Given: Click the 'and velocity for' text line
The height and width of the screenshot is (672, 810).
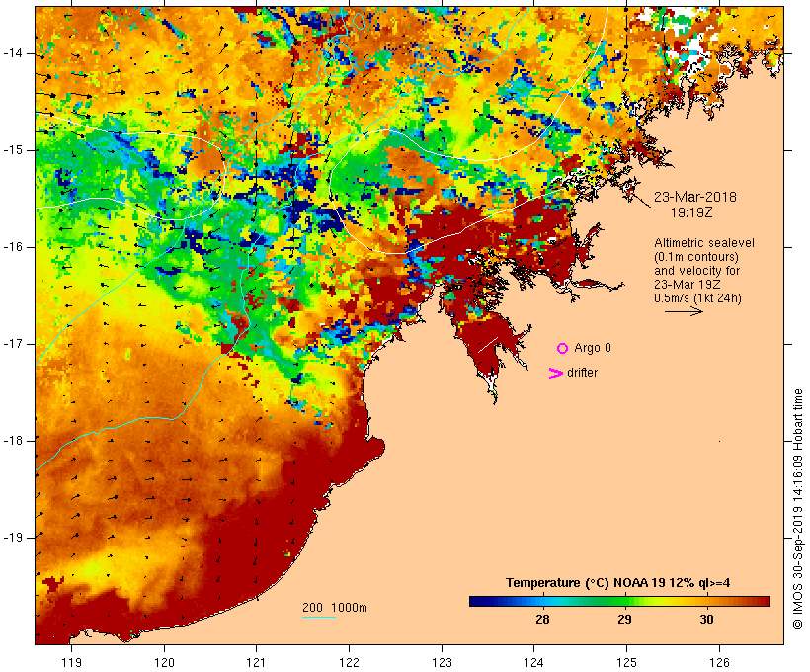Looking at the screenshot, I should click(x=696, y=271).
